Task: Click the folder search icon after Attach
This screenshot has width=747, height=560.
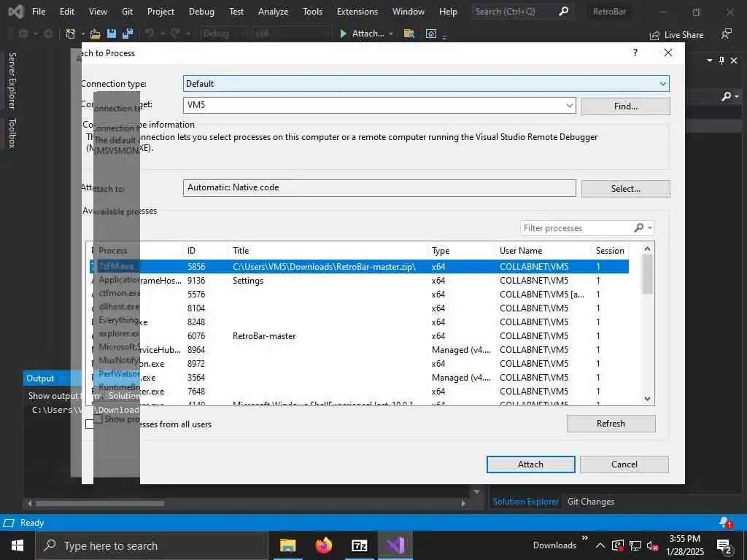Action: pyautogui.click(x=409, y=34)
